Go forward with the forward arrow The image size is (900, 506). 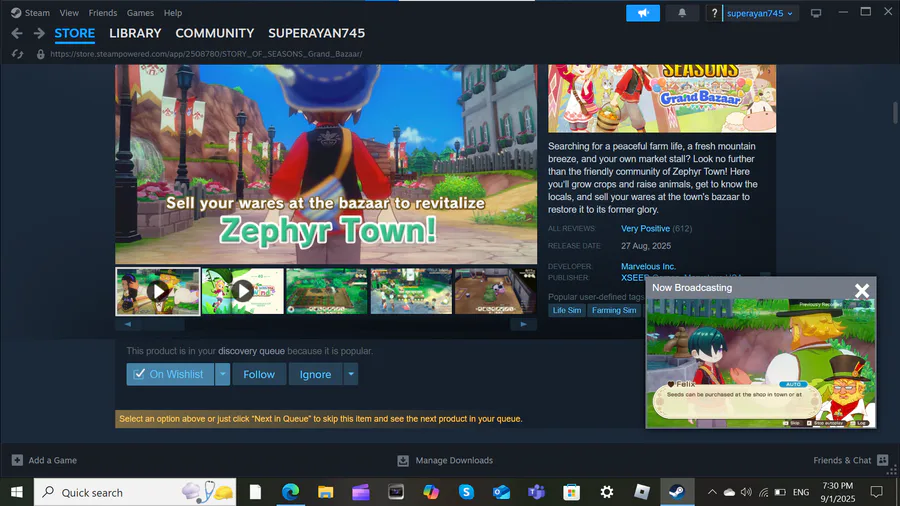click(x=39, y=33)
